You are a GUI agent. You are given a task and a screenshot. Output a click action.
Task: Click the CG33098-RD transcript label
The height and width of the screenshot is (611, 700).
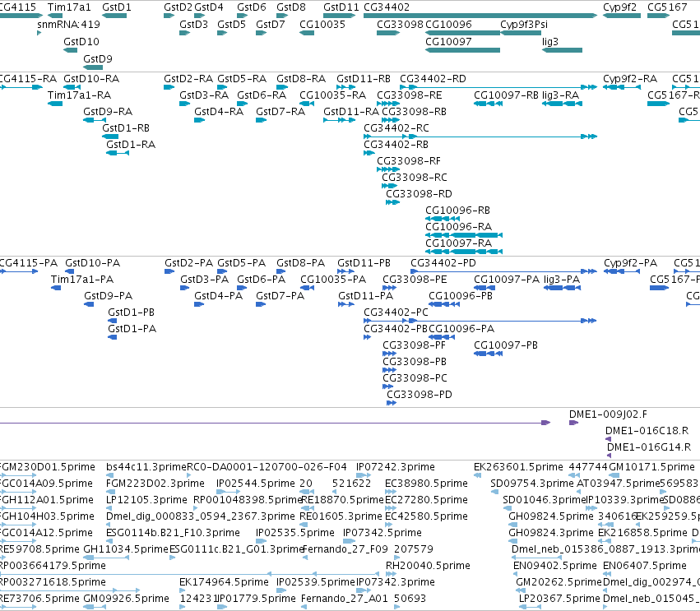click(x=419, y=194)
